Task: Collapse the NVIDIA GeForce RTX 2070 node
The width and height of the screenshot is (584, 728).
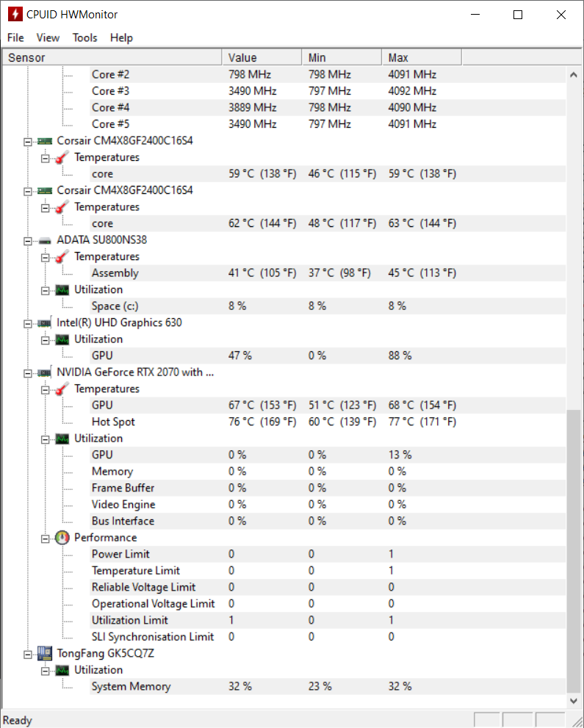Action: 28,373
